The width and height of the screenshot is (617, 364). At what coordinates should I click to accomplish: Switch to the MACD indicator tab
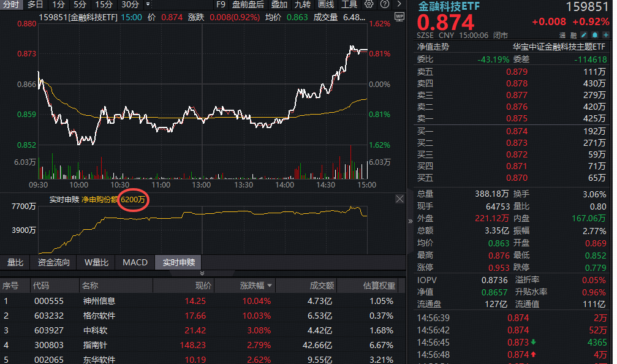coord(135,262)
